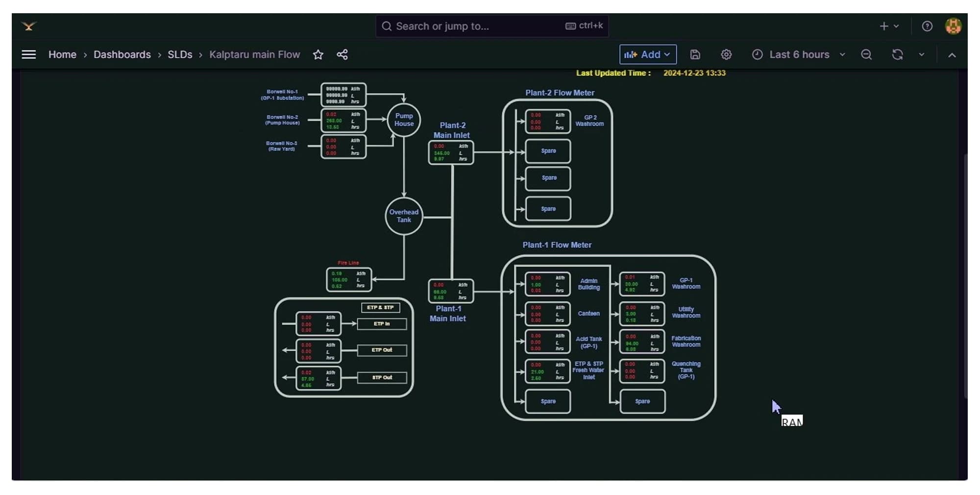
Task: Share the Kalptaru main Flow dashboard
Action: [342, 54]
